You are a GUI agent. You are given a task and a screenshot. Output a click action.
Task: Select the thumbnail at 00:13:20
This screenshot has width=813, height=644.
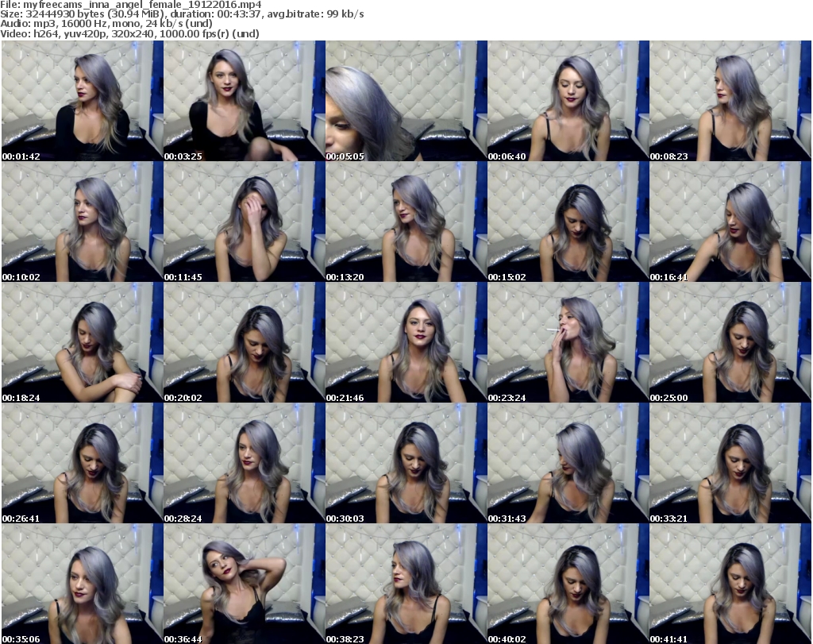[406, 222]
